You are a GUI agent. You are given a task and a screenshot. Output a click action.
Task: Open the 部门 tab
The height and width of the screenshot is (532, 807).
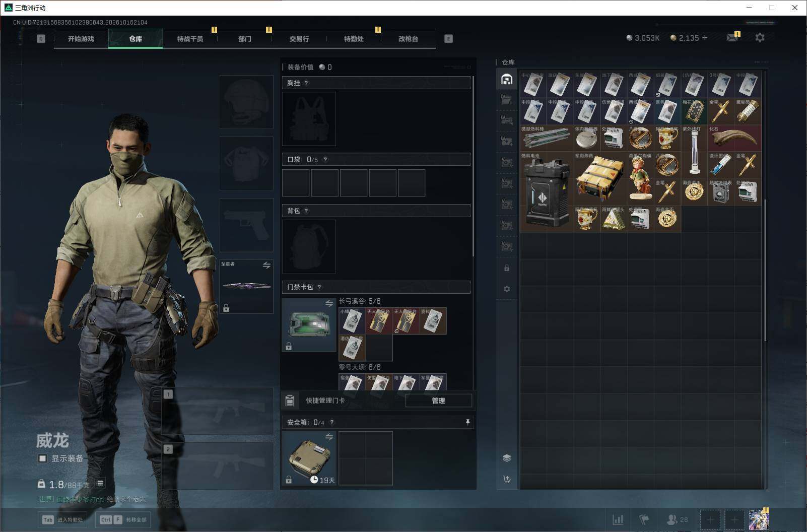pyautogui.click(x=245, y=39)
